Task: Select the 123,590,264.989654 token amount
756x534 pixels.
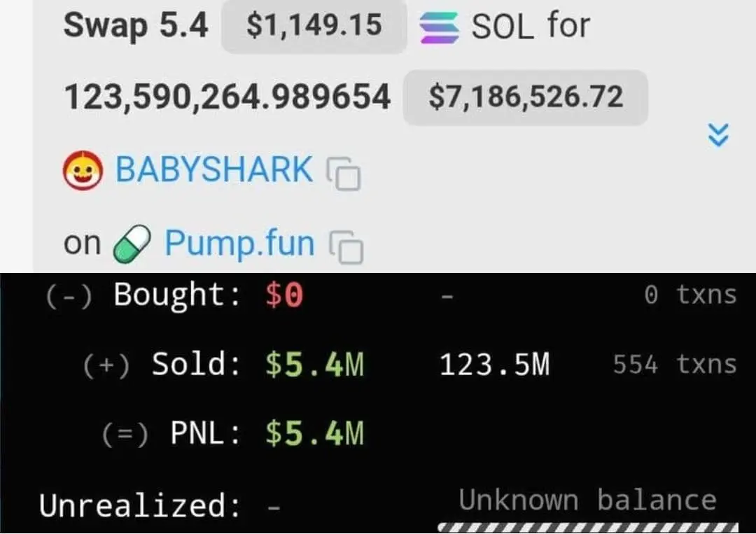Action: pos(227,97)
